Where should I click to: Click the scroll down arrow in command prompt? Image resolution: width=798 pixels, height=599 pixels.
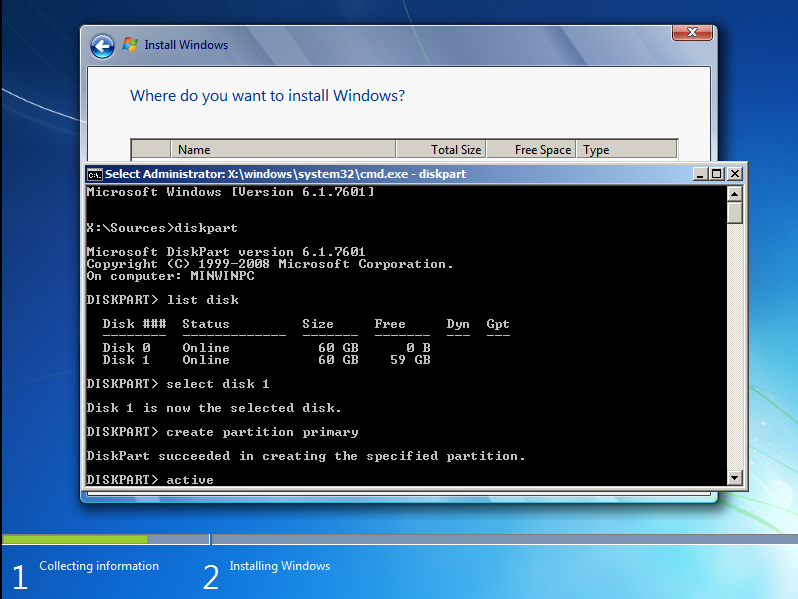tap(735, 478)
